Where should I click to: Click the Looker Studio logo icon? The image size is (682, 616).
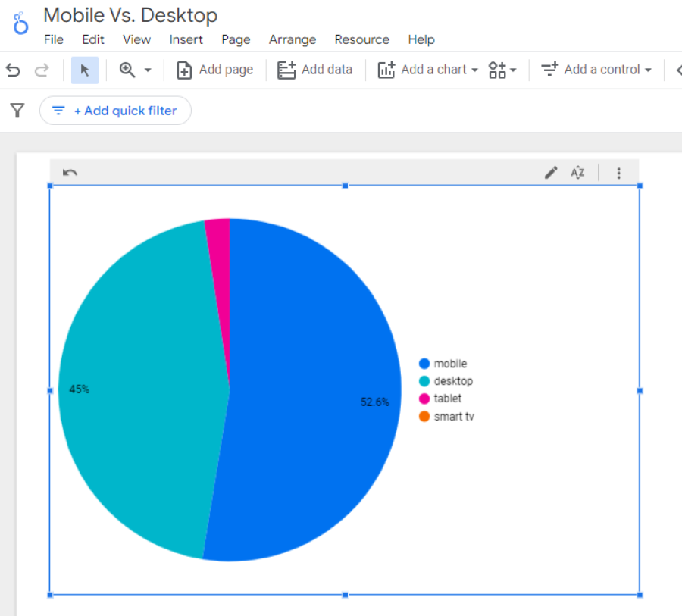pos(20,24)
